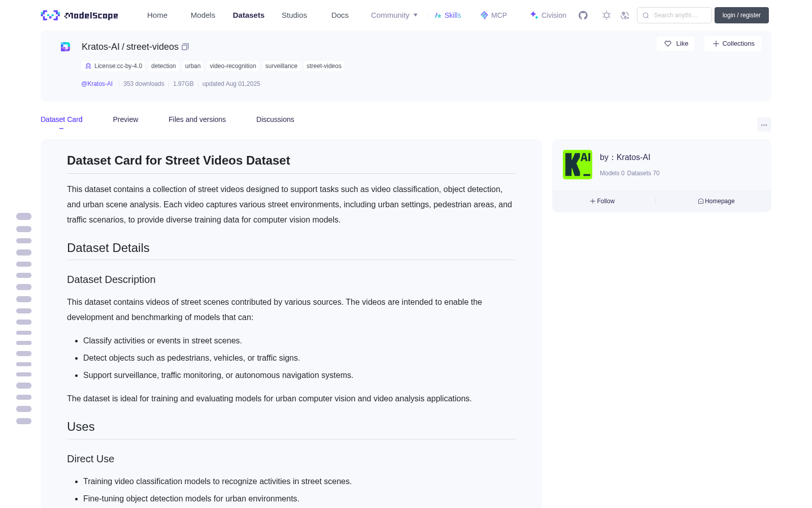Screen dimensions: 812x508
Task: Switch to the Files and versions tab
Action: click(x=197, y=119)
